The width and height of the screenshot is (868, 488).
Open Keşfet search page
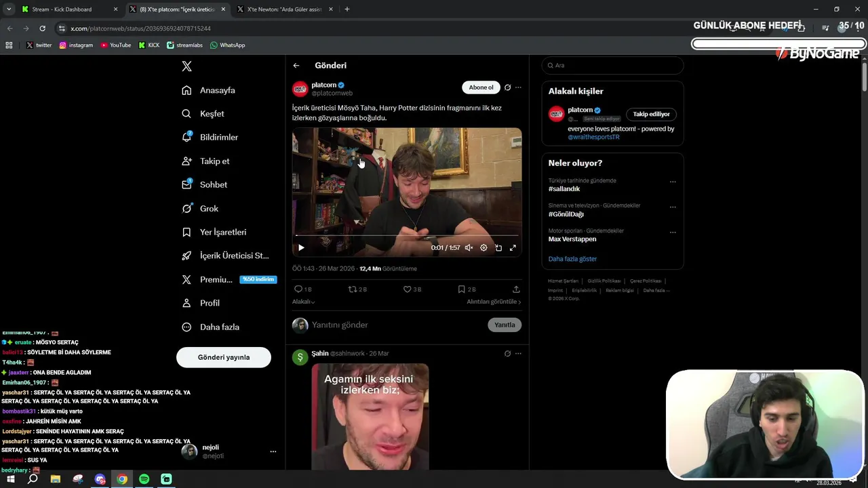203,114
